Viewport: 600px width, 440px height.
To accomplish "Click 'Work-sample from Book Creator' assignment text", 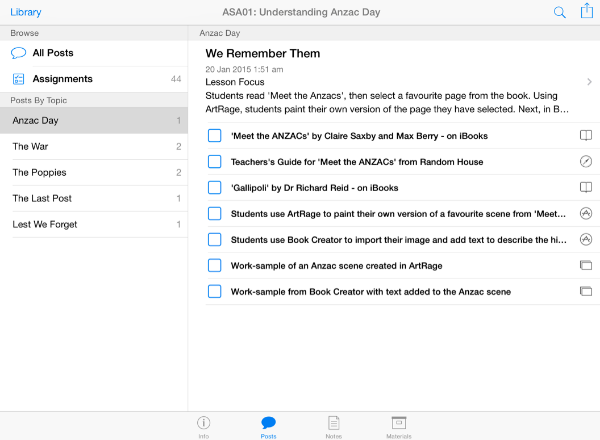I will (371, 292).
